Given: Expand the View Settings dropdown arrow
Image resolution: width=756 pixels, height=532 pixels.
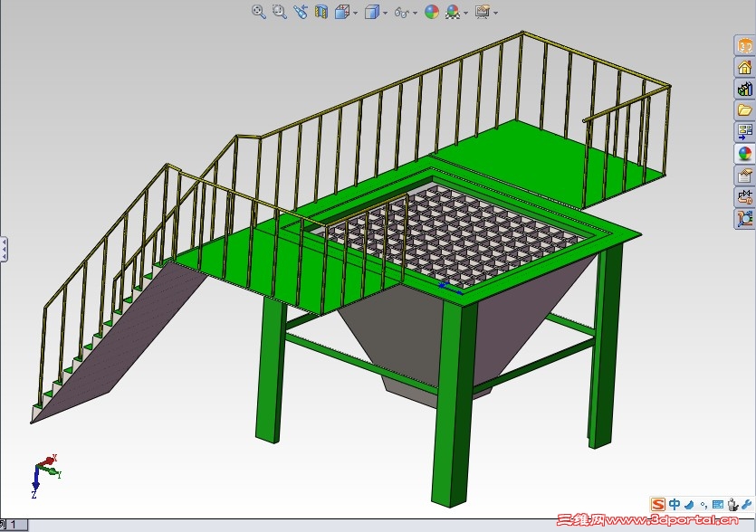Looking at the screenshot, I should 495,13.
